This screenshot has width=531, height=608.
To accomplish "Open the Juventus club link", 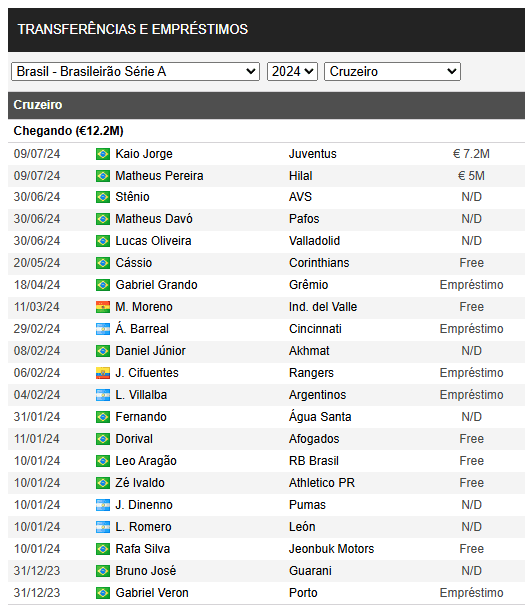I will (313, 154).
